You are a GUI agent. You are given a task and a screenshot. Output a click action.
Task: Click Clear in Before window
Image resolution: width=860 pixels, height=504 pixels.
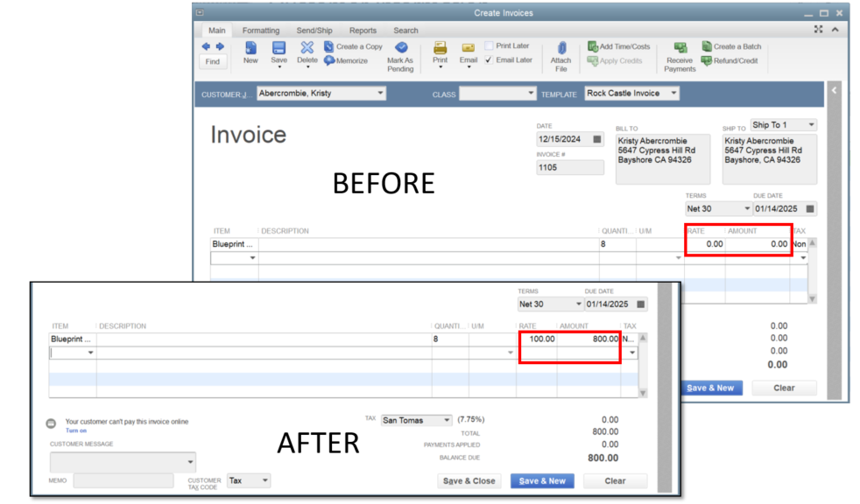click(x=784, y=388)
